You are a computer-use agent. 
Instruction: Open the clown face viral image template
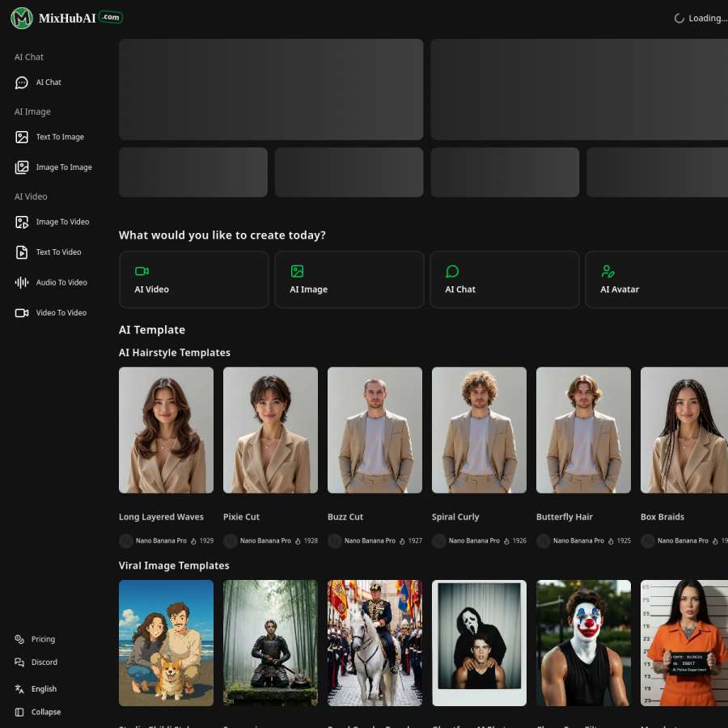(x=583, y=642)
